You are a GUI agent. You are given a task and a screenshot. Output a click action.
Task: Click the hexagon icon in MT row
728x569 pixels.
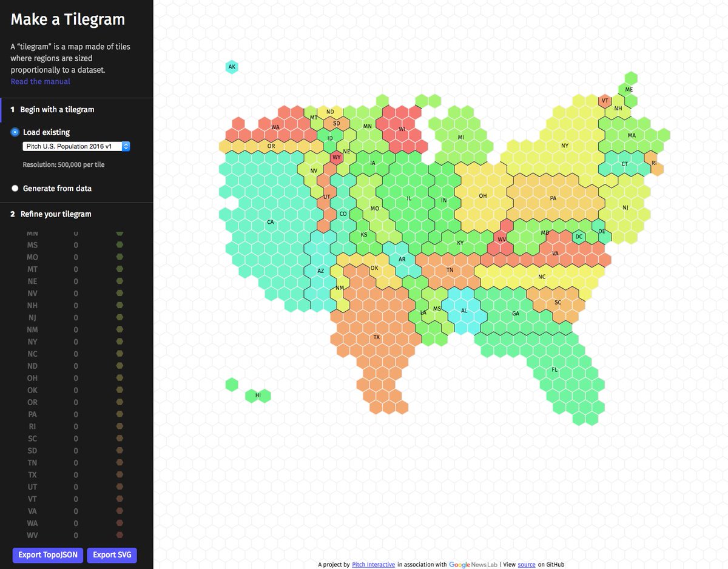coord(120,269)
